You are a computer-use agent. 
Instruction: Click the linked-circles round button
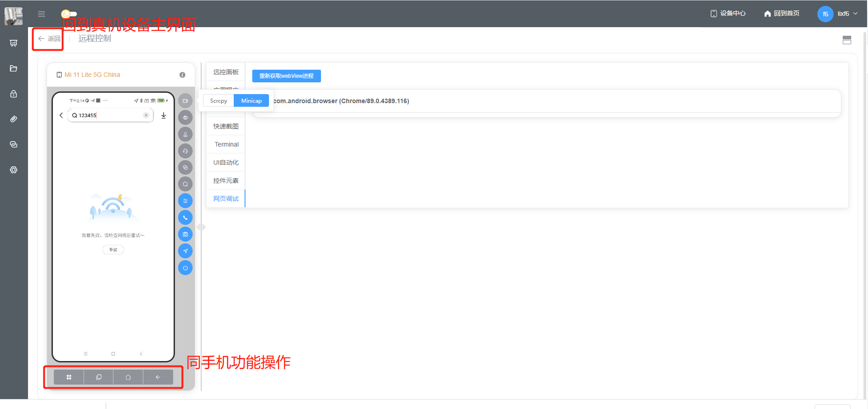click(185, 167)
